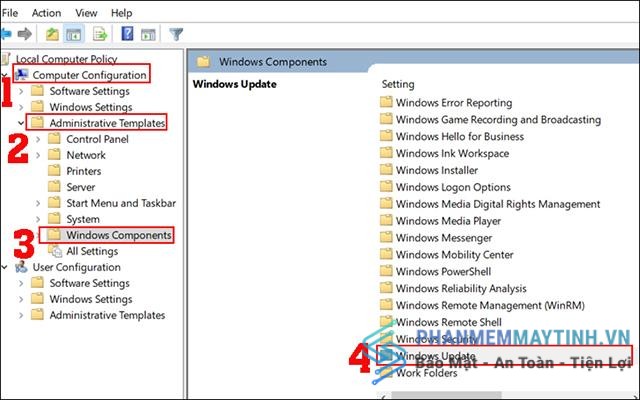Click the horizontal scrollbar at bottom
Image resolution: width=640 pixels, height=400 pixels.
point(446,395)
